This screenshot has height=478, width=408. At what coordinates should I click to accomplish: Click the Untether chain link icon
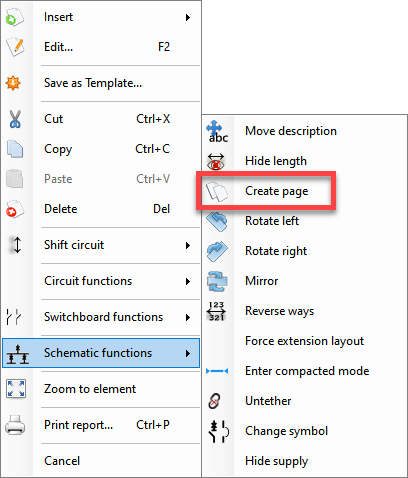215,401
